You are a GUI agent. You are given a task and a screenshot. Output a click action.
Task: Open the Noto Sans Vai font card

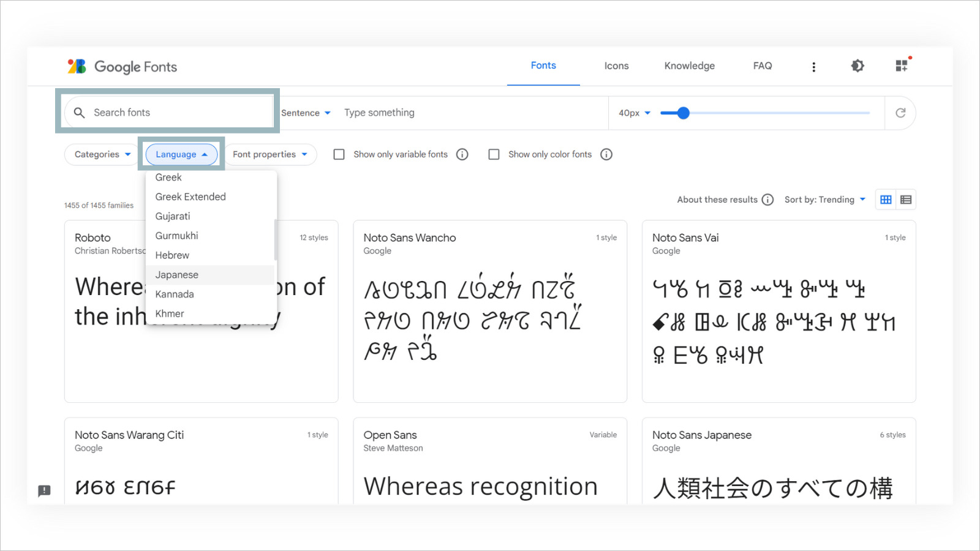pos(778,311)
